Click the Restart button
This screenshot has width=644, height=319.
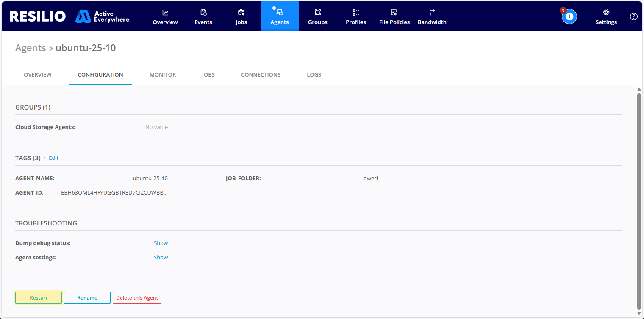[x=39, y=298]
